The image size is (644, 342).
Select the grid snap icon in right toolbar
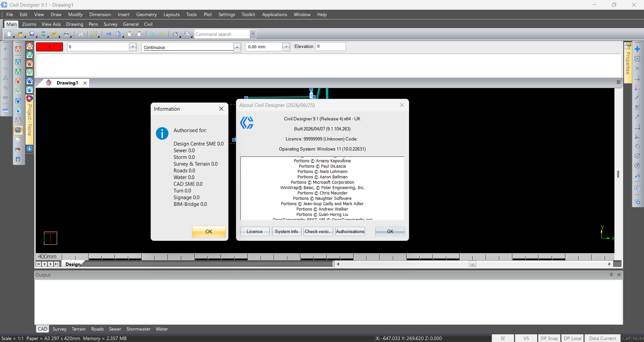click(637, 107)
